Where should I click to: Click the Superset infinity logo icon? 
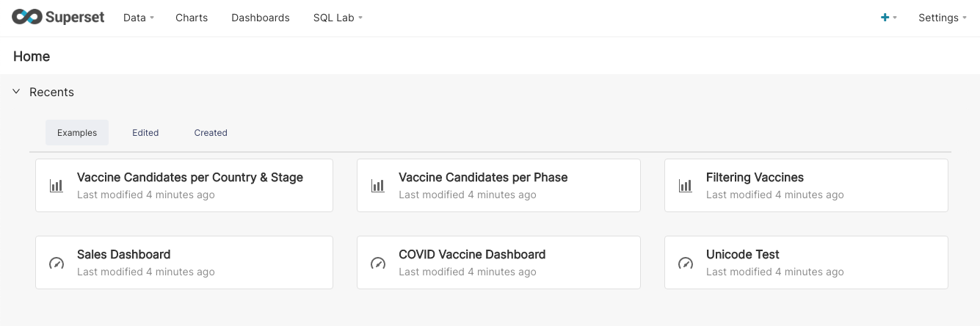(26, 18)
